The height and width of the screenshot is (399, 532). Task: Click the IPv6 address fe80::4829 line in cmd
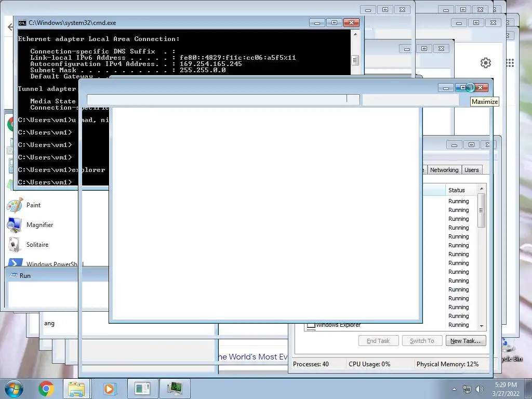tap(163, 58)
